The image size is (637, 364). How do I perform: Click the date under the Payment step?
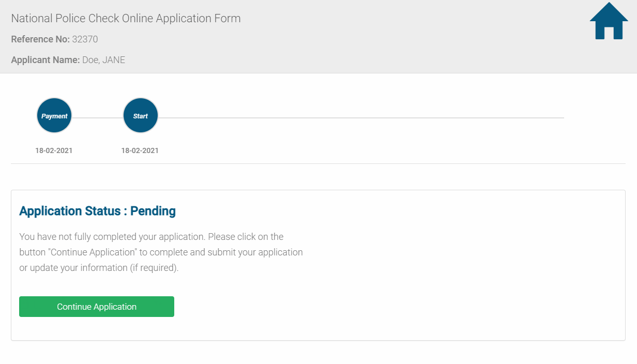pos(54,151)
